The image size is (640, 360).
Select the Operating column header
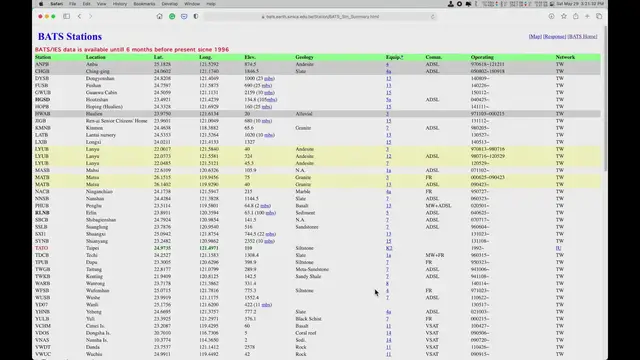(x=482, y=57)
